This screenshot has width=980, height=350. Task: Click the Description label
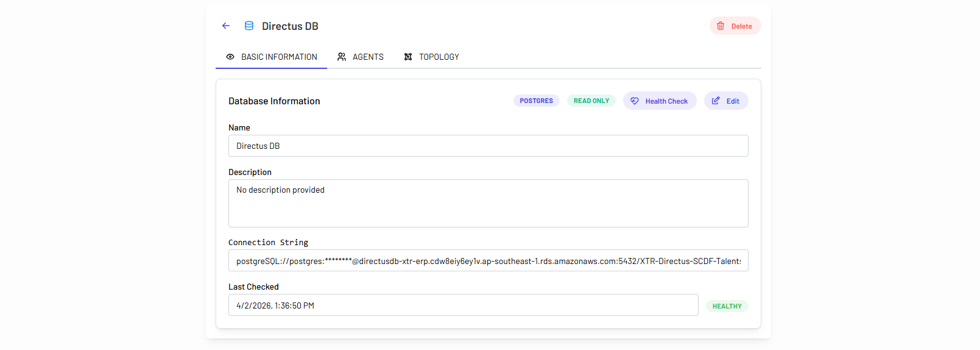(x=250, y=172)
